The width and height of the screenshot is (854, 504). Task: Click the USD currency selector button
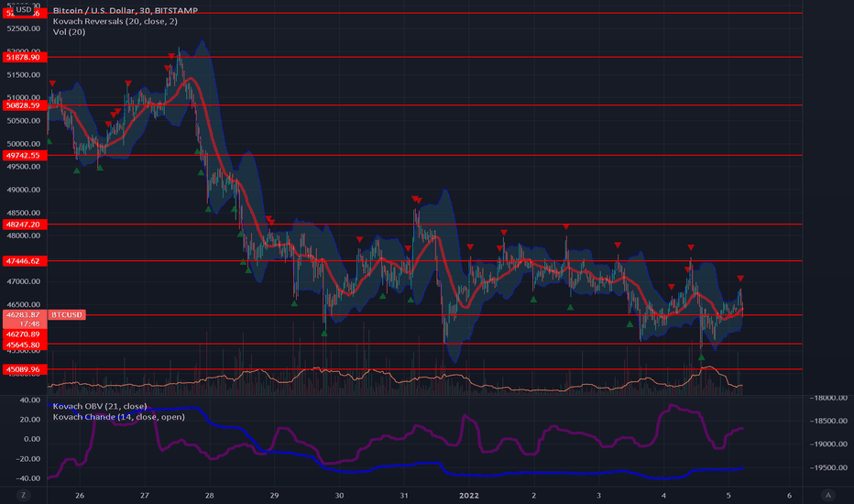click(24, 9)
